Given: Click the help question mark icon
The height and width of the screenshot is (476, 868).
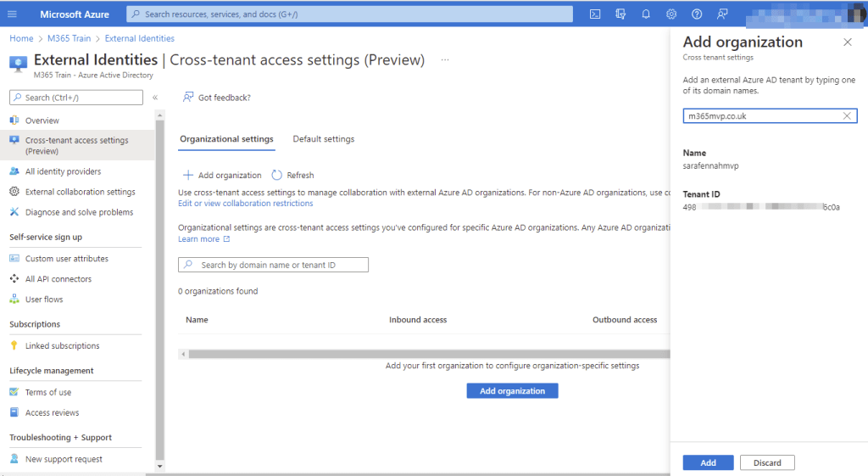Looking at the screenshot, I should point(697,14).
